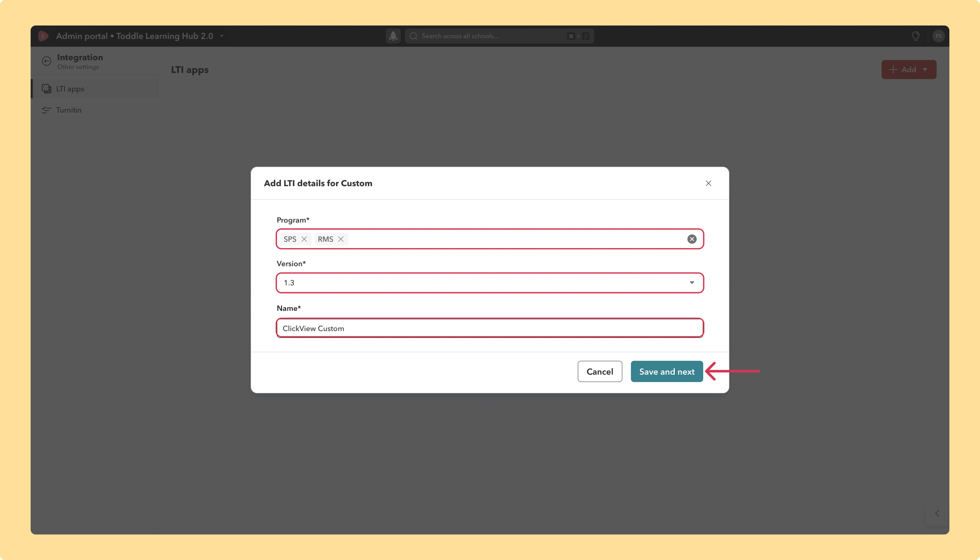Click Save and next button
Image resolution: width=980 pixels, height=560 pixels.
coord(667,372)
